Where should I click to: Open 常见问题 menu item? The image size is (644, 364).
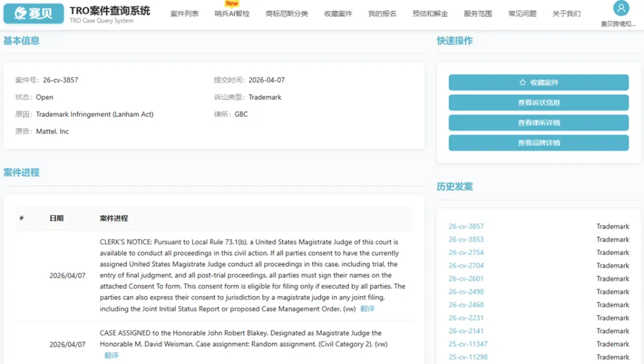click(x=522, y=14)
